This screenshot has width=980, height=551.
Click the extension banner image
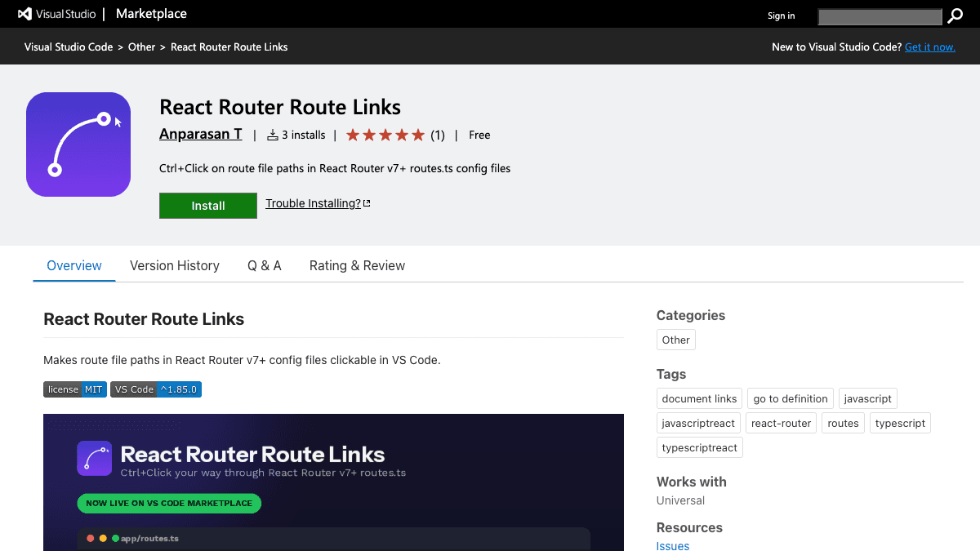(333, 482)
